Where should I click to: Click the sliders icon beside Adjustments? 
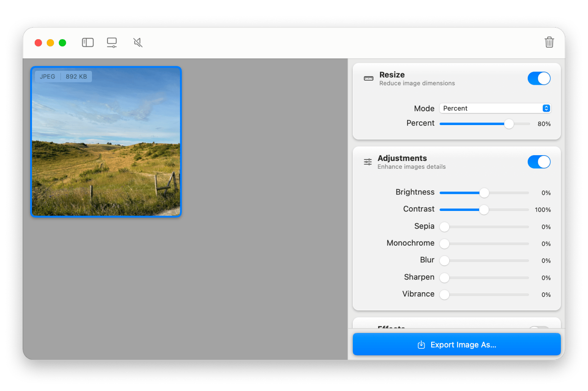point(368,162)
